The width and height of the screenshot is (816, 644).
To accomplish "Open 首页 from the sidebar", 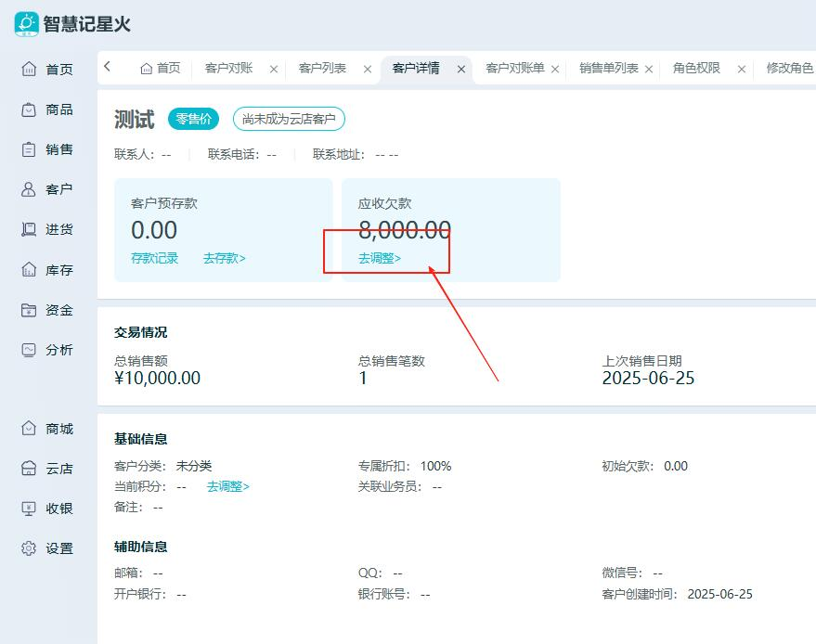I will coord(46,70).
